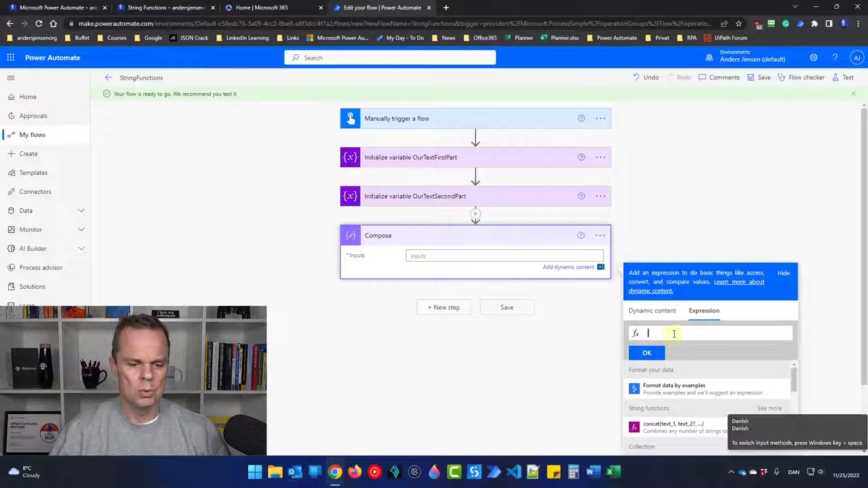868x488 pixels.
Task: Click the back arrow beside StringFunctions
Action: point(108,78)
